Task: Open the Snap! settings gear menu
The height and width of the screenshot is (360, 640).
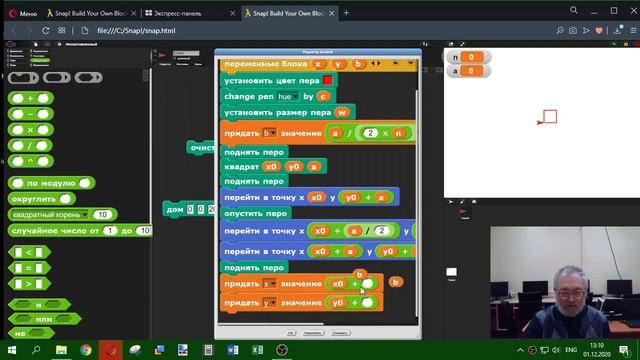Action: point(60,44)
